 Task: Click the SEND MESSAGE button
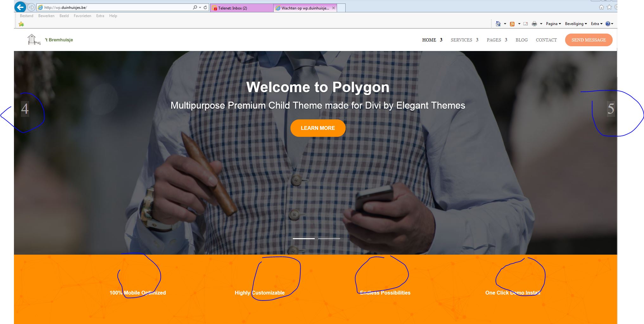click(x=589, y=40)
